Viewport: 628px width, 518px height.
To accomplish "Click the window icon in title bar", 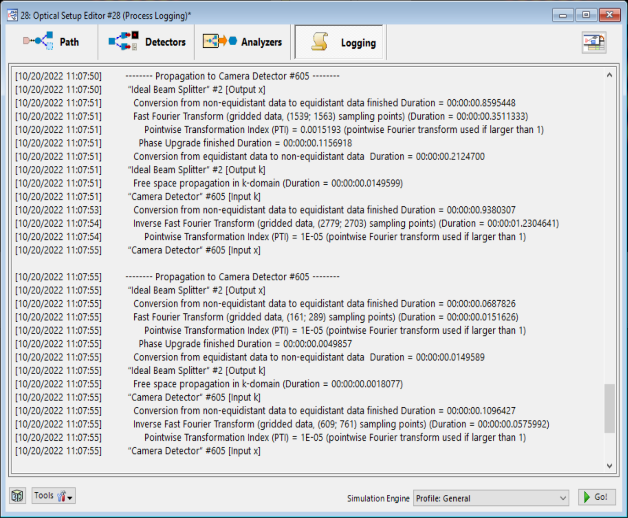I will pos(13,13).
